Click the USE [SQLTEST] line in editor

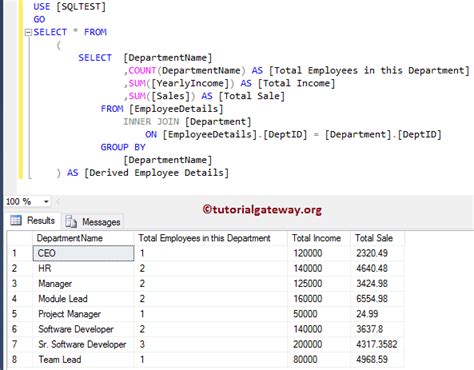(69, 6)
